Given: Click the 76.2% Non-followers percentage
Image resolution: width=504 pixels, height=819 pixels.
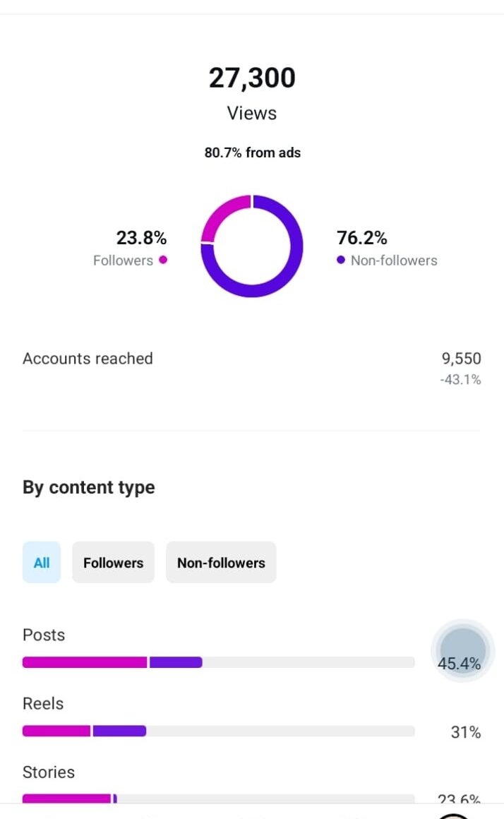Looking at the screenshot, I should (362, 238).
